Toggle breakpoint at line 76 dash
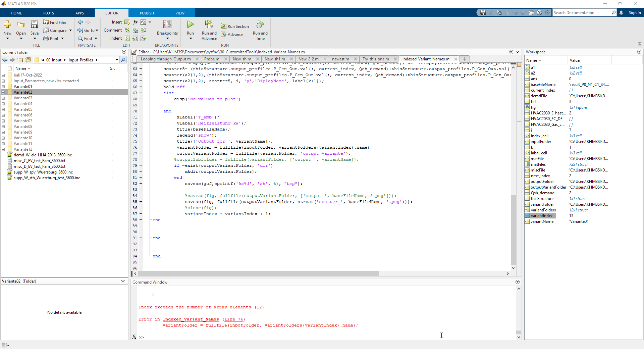644x349 pixels. click(x=141, y=147)
